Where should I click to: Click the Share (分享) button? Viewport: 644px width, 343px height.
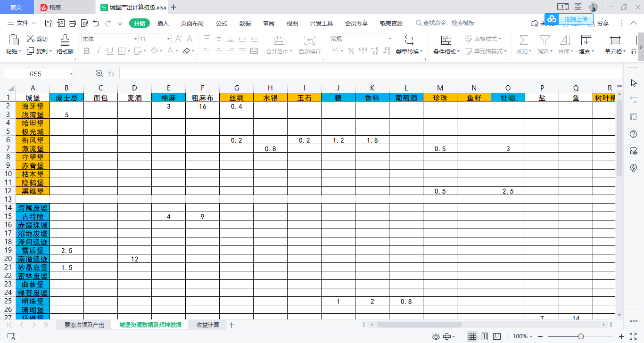tap(599, 23)
